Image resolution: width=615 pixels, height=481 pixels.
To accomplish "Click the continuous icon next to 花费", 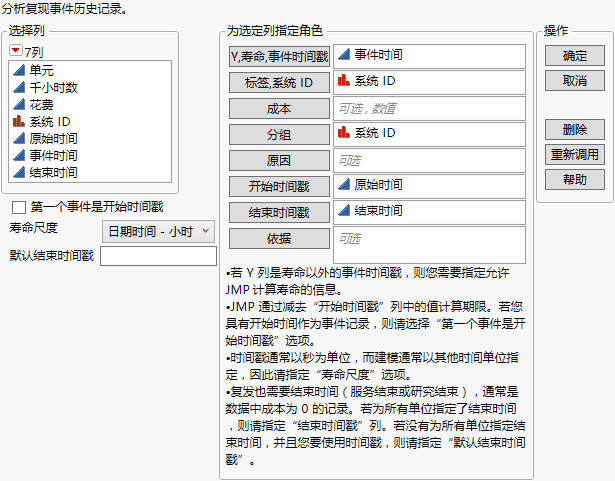I will tap(19, 104).
